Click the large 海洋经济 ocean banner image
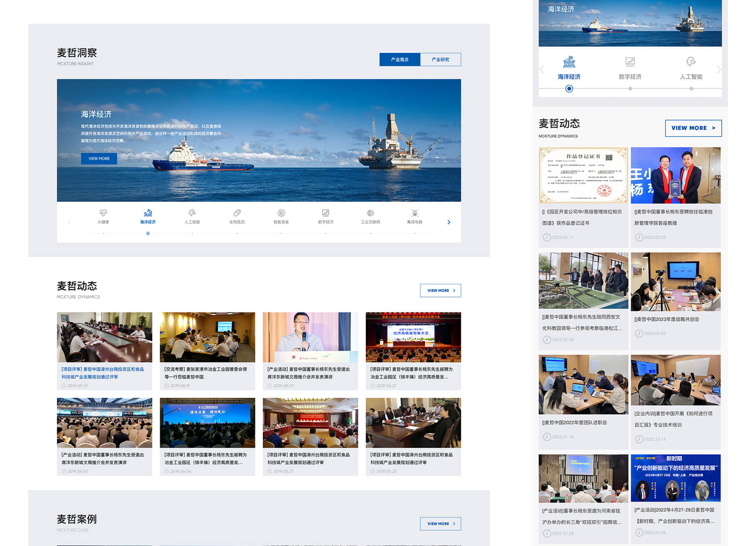The width and height of the screenshot is (756, 546). 259,140
